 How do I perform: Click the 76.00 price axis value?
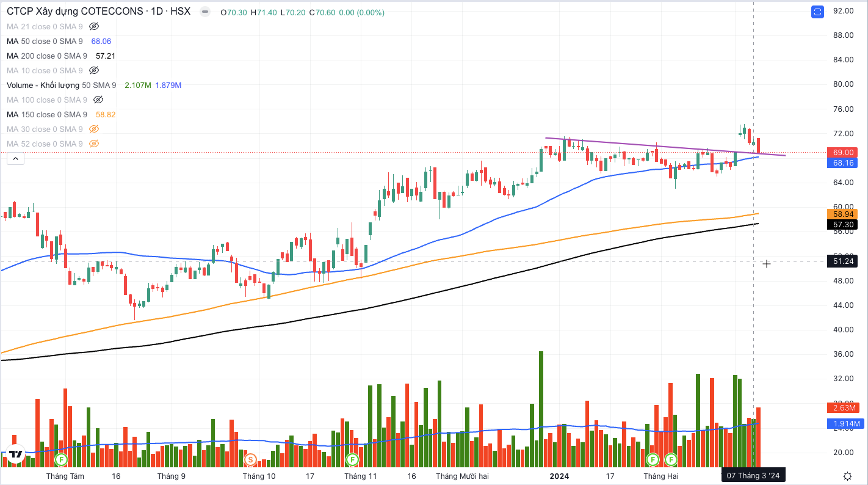[x=843, y=109]
